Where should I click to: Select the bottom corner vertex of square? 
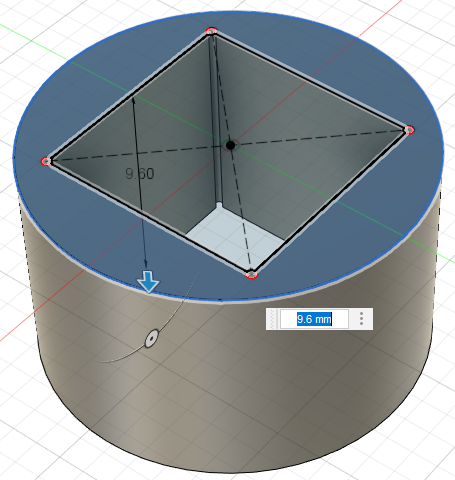click(x=251, y=274)
